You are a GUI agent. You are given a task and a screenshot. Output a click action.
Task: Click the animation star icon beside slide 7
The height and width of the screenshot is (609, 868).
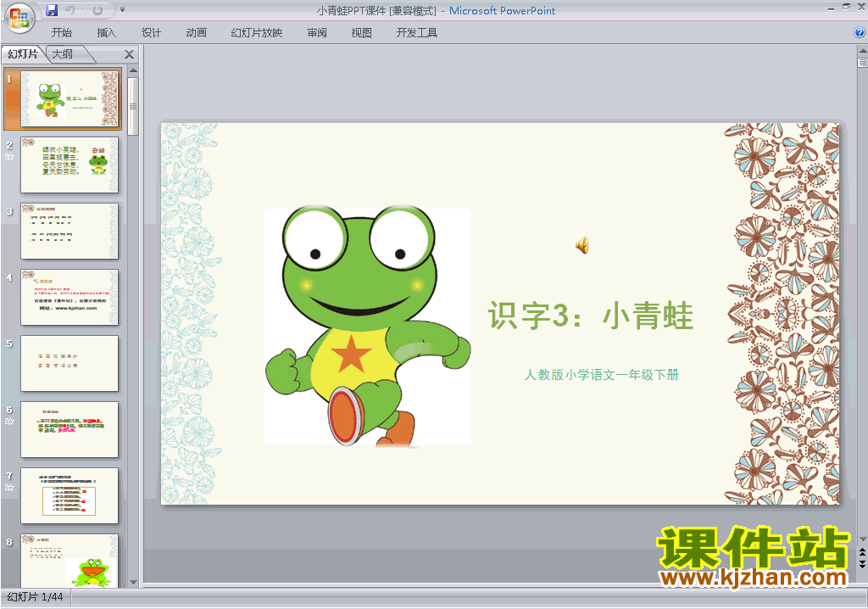(x=9, y=488)
